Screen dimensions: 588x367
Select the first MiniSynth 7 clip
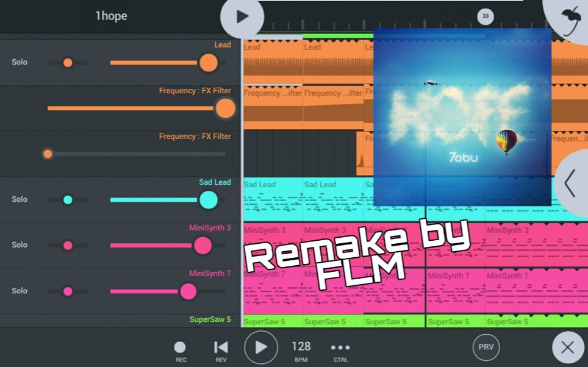click(273, 291)
